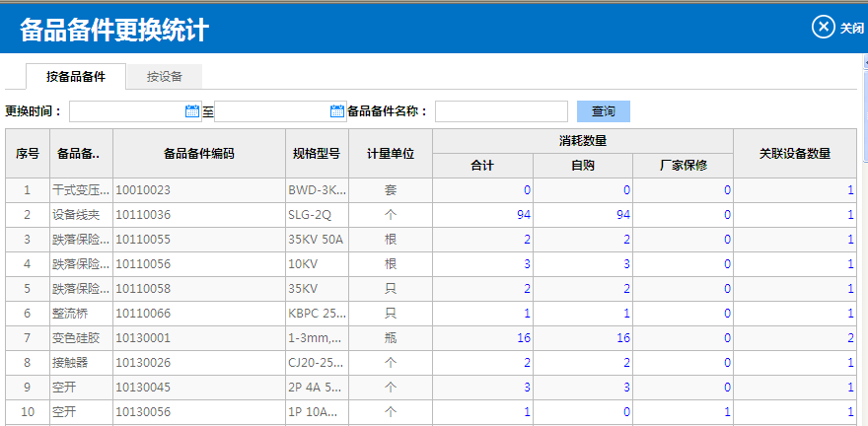Select the 按备品备件 tab
Viewport: 868px width, 426px height.
click(76, 76)
